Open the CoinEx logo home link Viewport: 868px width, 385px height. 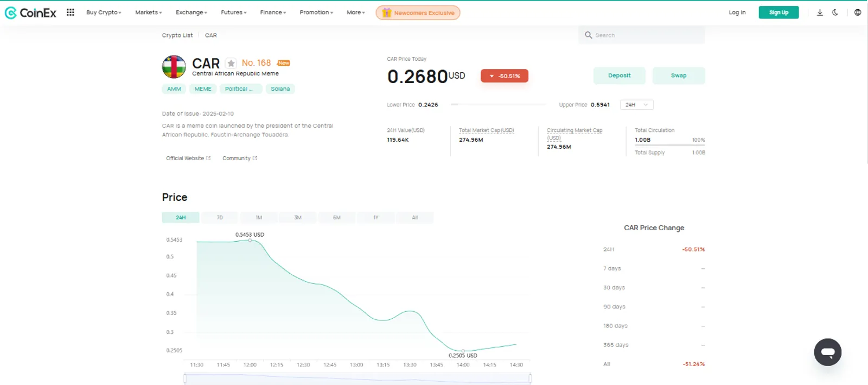[x=30, y=12]
